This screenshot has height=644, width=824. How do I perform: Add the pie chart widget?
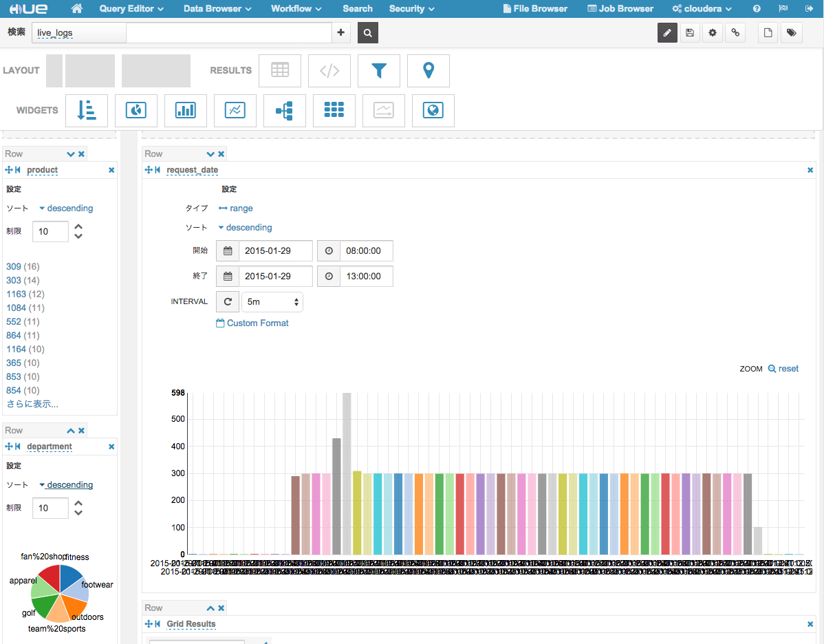135,110
